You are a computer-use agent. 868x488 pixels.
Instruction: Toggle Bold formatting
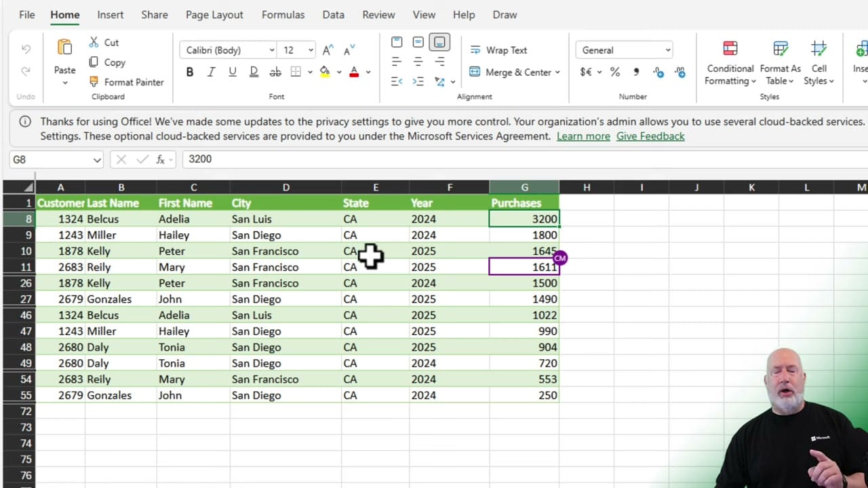tap(189, 72)
